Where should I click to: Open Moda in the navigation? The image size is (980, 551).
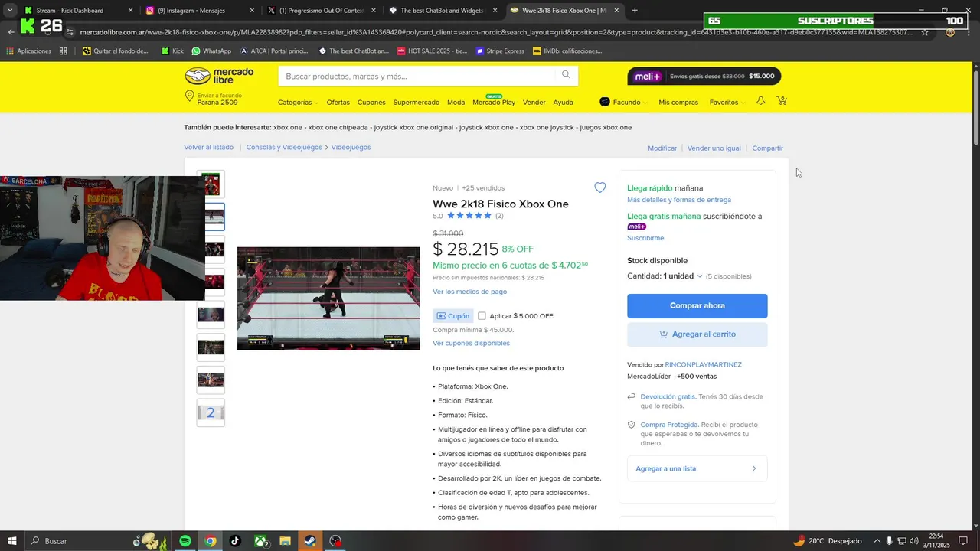456,103
